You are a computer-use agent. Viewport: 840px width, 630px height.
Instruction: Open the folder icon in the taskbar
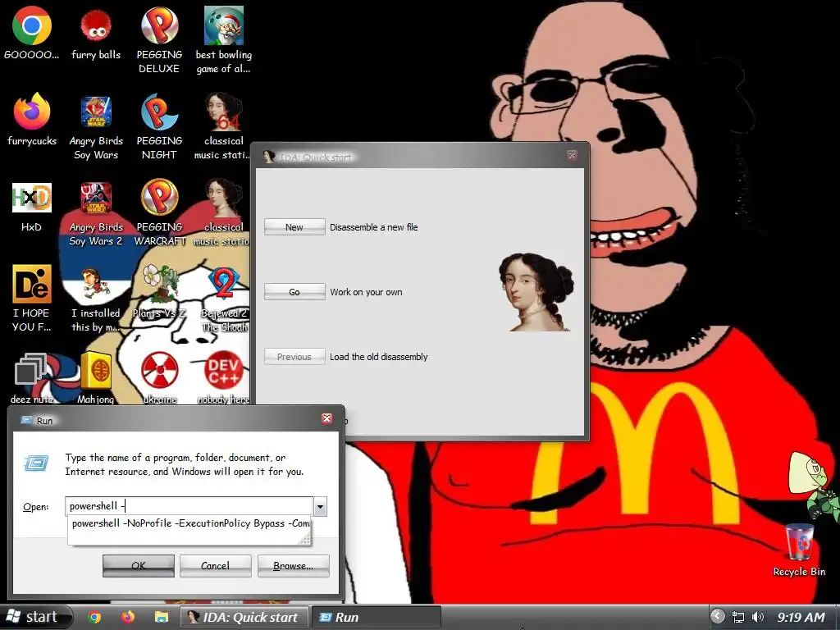click(162, 617)
